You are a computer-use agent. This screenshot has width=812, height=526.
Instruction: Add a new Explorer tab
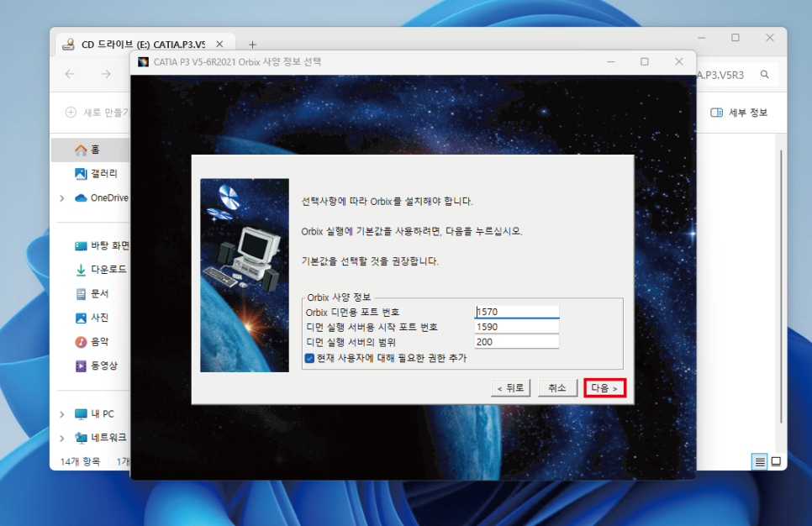(252, 45)
